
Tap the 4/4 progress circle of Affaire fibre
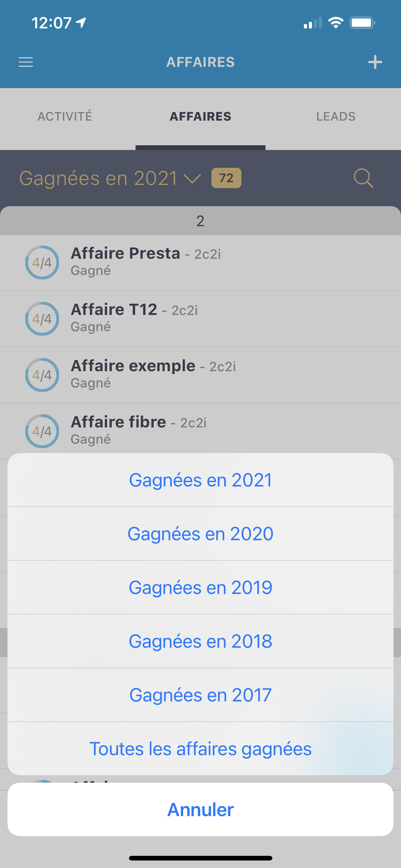click(42, 431)
